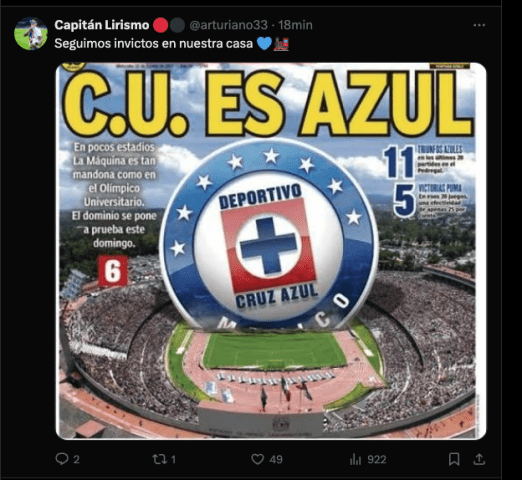Screen dimensions: 522x480
Task: Open the reply comment icon
Action: pyautogui.click(x=62, y=459)
